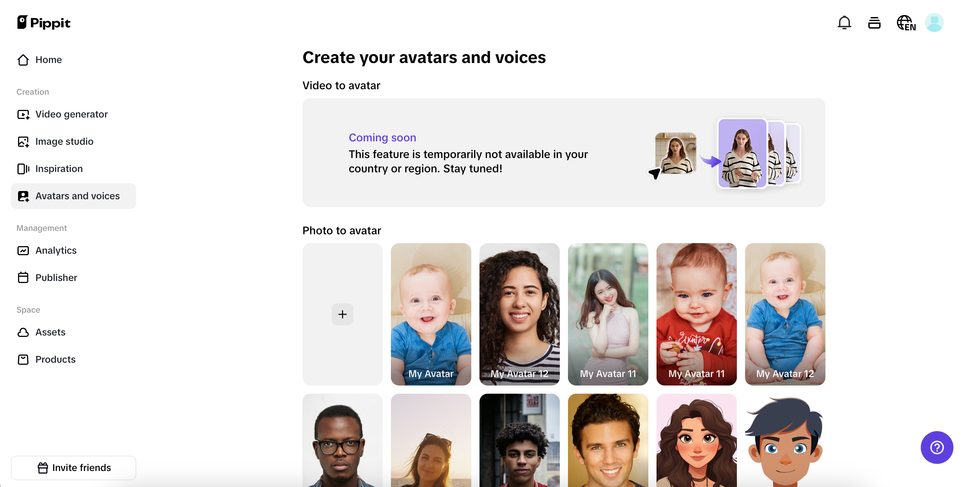Click the plus tile to add new avatar
Viewport: 980px width, 487px height.
343,314
